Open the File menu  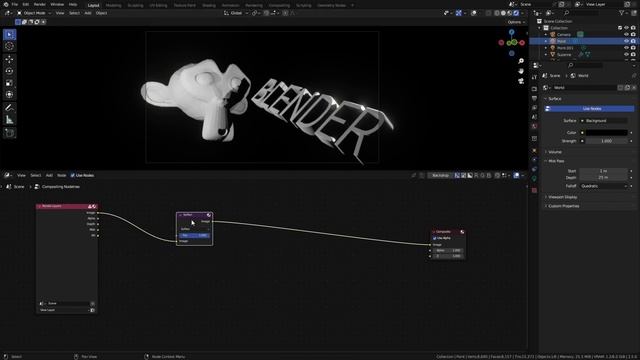[x=15, y=4]
